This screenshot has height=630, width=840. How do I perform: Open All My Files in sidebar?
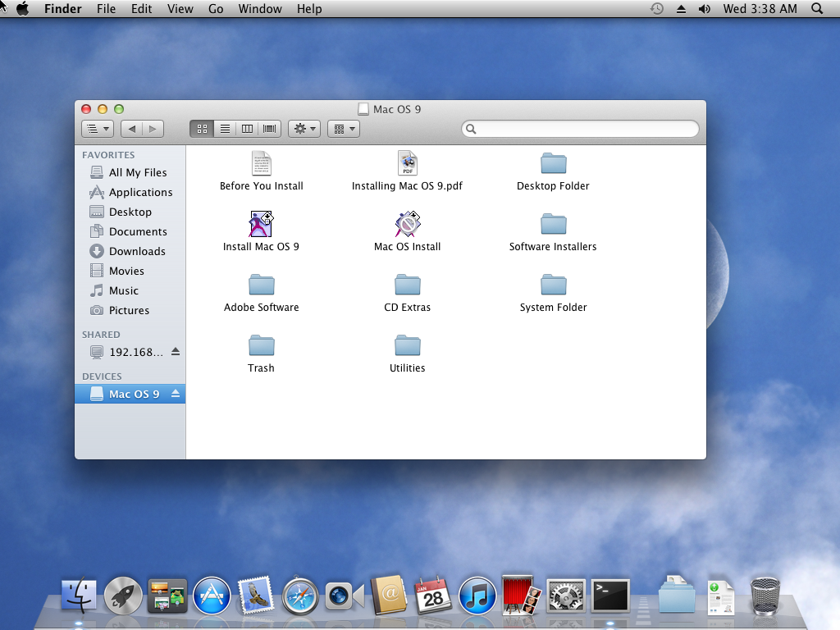pos(130,172)
